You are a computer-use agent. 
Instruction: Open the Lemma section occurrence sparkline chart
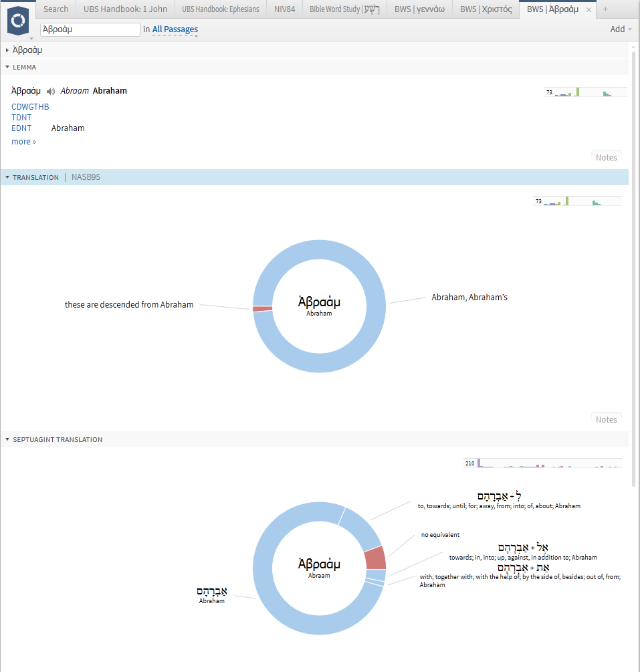(x=585, y=92)
